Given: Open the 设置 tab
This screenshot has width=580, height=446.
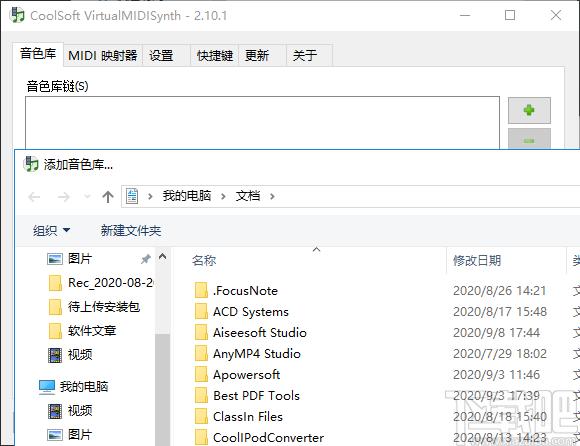Looking at the screenshot, I should point(161,55).
